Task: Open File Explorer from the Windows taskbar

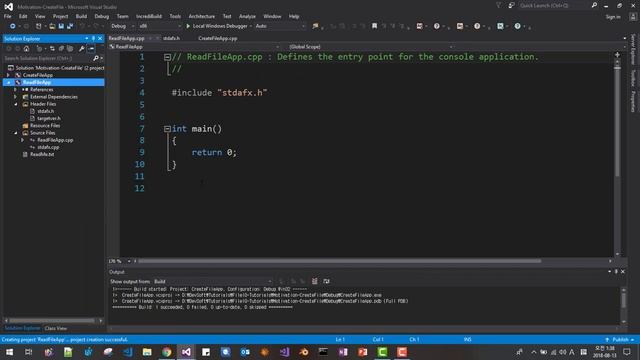Action: click(147, 352)
